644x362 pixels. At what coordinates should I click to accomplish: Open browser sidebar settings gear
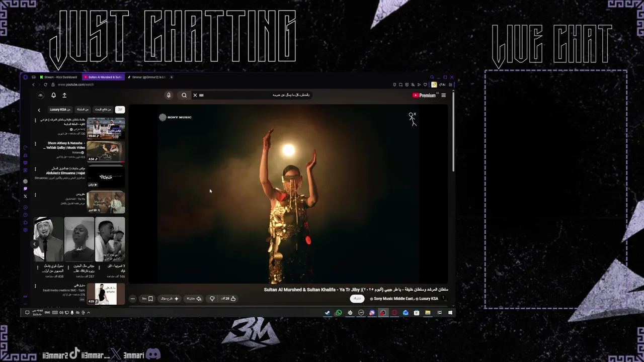pos(25,230)
